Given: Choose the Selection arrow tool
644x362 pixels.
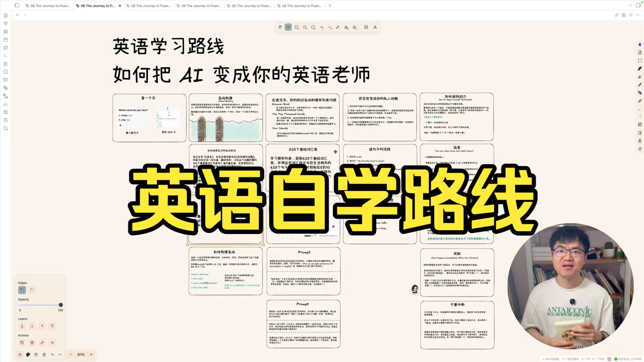Looking at the screenshot, I should tap(288, 27).
